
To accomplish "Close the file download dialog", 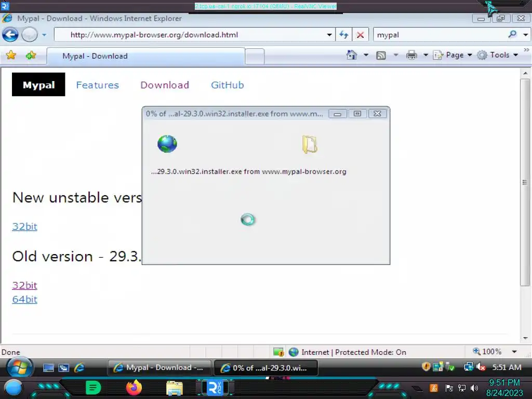I will pos(377,114).
